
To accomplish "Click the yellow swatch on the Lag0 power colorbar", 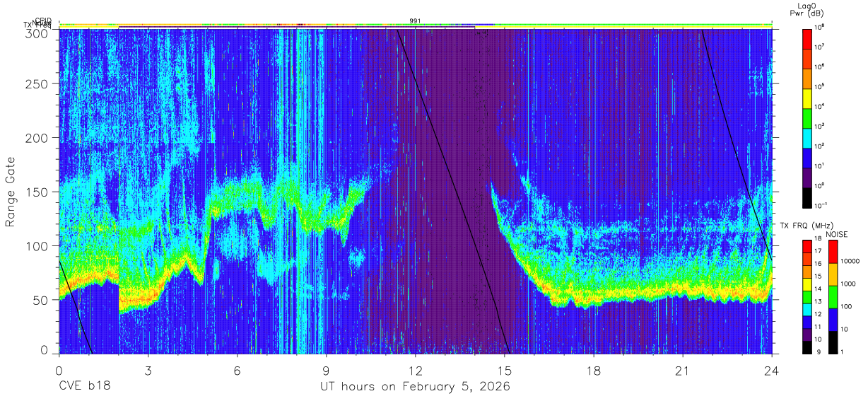I will click(x=807, y=98).
